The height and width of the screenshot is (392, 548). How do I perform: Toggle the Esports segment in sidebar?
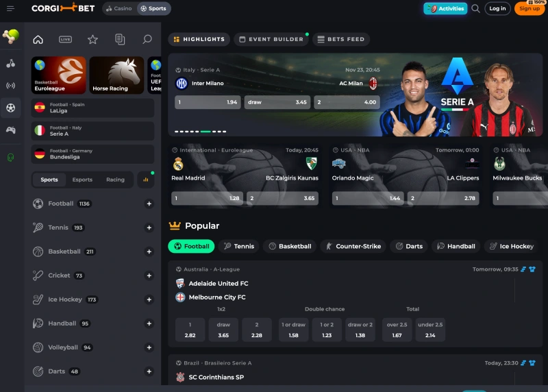[x=82, y=180]
